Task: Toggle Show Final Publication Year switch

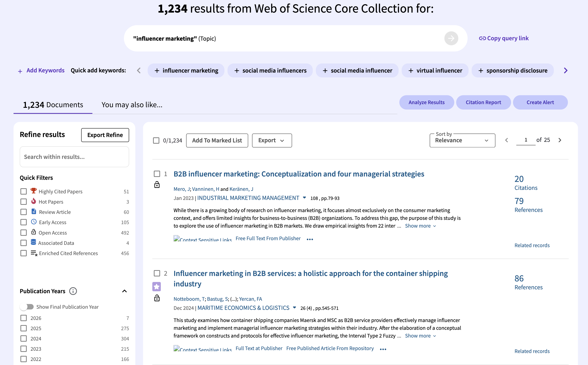Action: tap(27, 307)
